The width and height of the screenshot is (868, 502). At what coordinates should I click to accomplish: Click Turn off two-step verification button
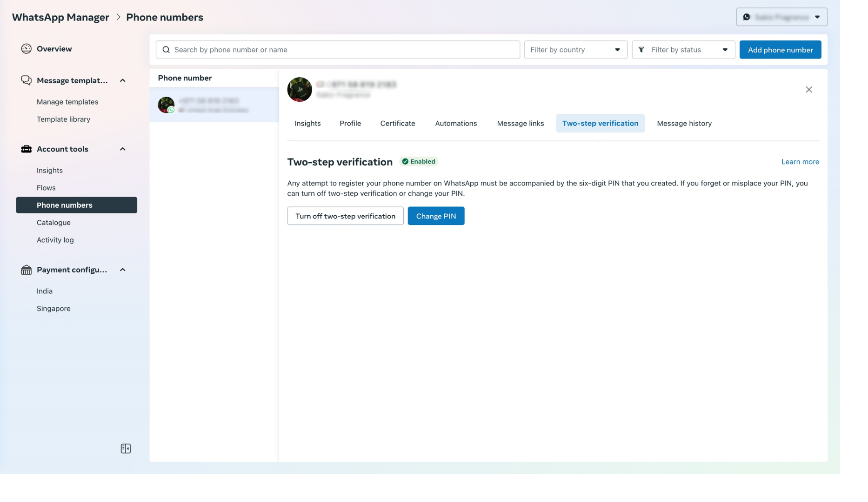click(345, 216)
